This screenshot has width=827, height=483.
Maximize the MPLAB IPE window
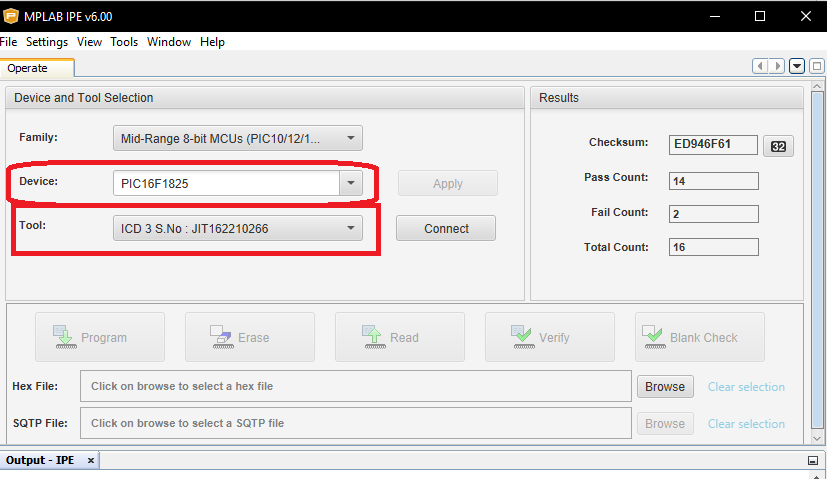(760, 16)
